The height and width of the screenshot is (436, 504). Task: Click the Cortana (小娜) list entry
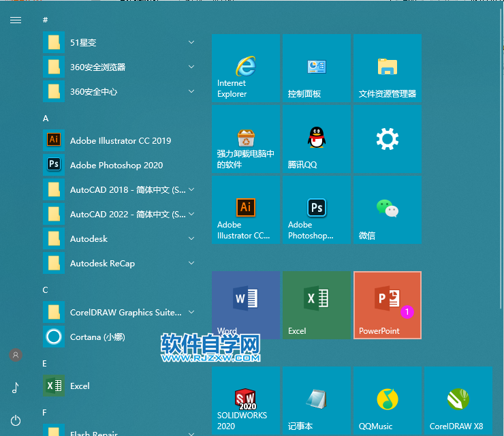97,337
